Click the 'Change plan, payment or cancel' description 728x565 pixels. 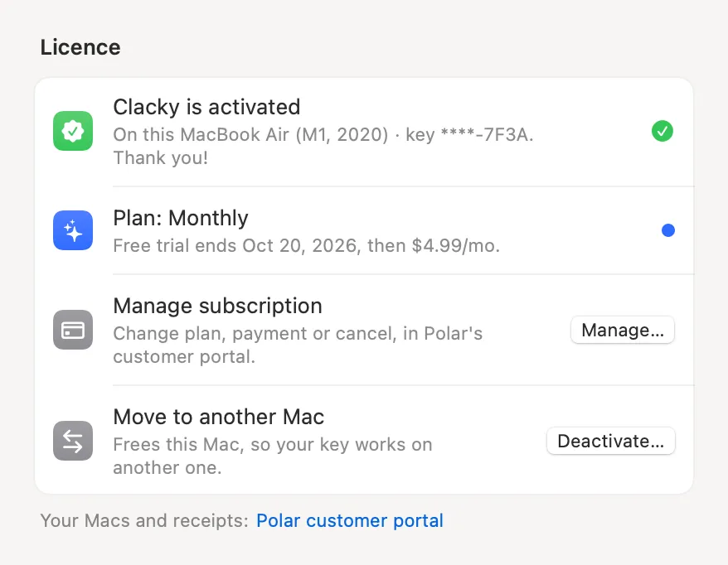coord(298,345)
